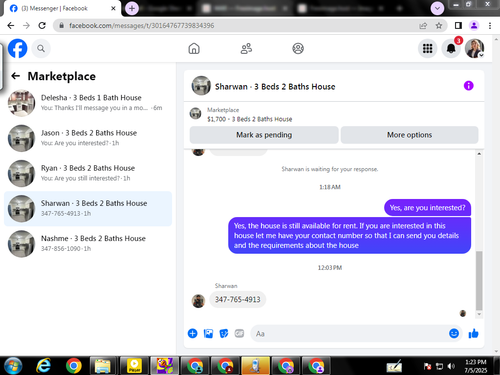Click the chat scrollbar up arrow

(x=479, y=154)
